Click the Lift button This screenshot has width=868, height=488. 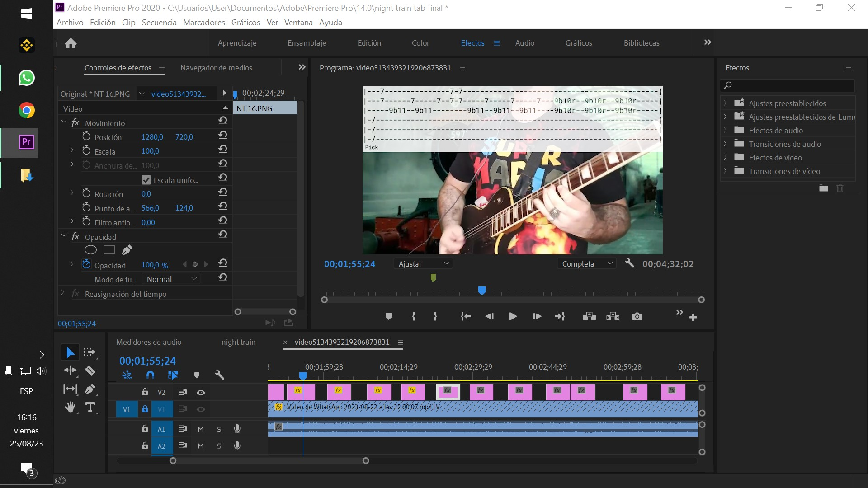coord(589,316)
